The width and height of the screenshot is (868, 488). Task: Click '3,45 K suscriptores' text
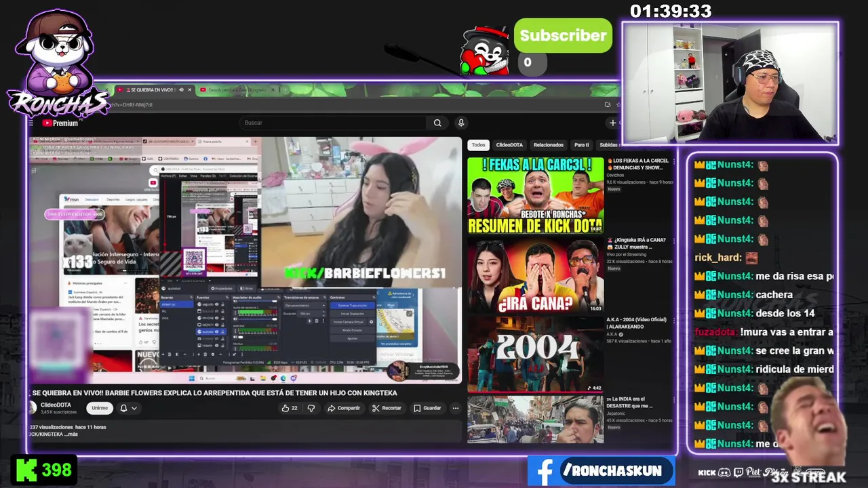(58, 412)
